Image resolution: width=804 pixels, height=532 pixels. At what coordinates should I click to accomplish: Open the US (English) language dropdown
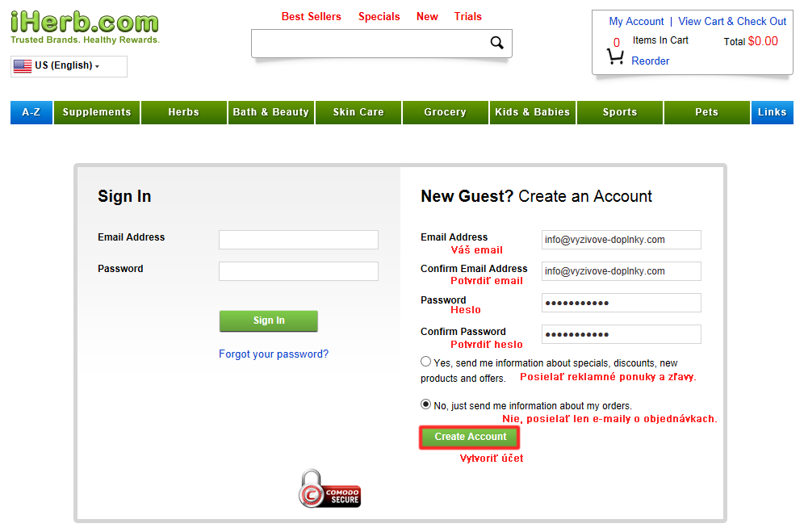[69, 66]
